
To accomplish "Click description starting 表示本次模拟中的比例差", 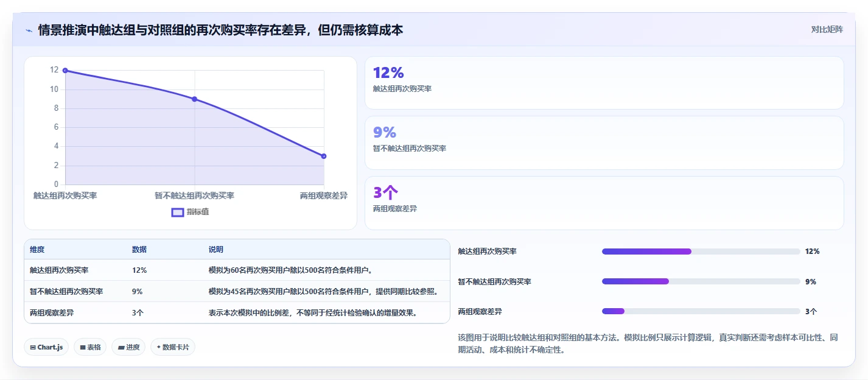I will 313,312.
